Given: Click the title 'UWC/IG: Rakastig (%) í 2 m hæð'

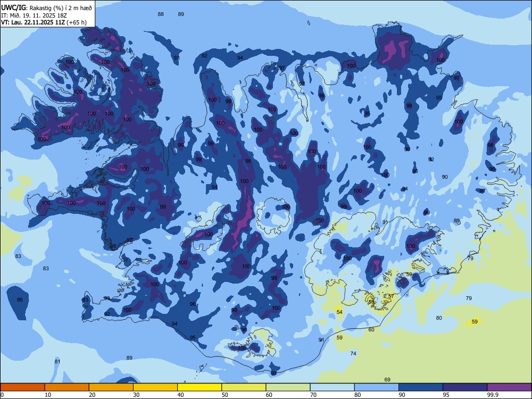Looking at the screenshot, I should [x=46, y=8].
